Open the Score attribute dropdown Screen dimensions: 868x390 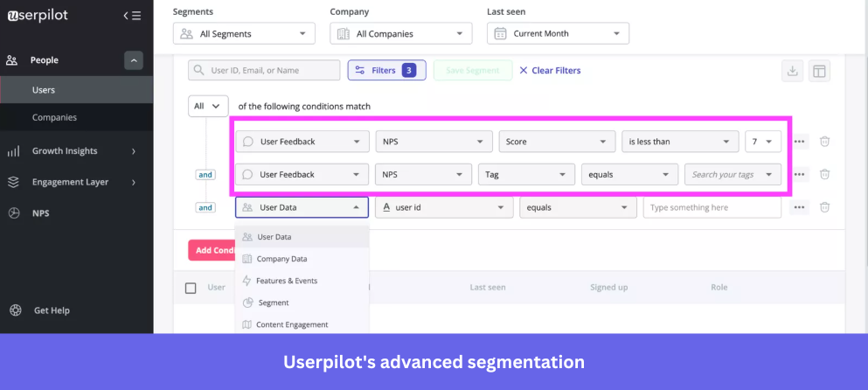557,142
